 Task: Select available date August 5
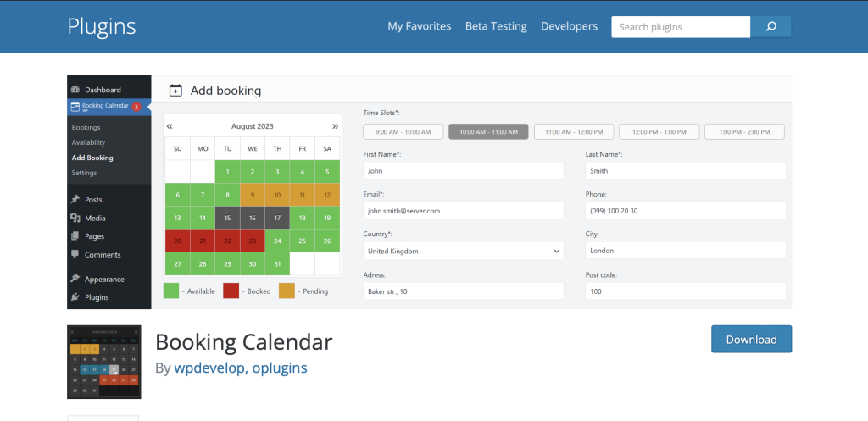(x=327, y=172)
